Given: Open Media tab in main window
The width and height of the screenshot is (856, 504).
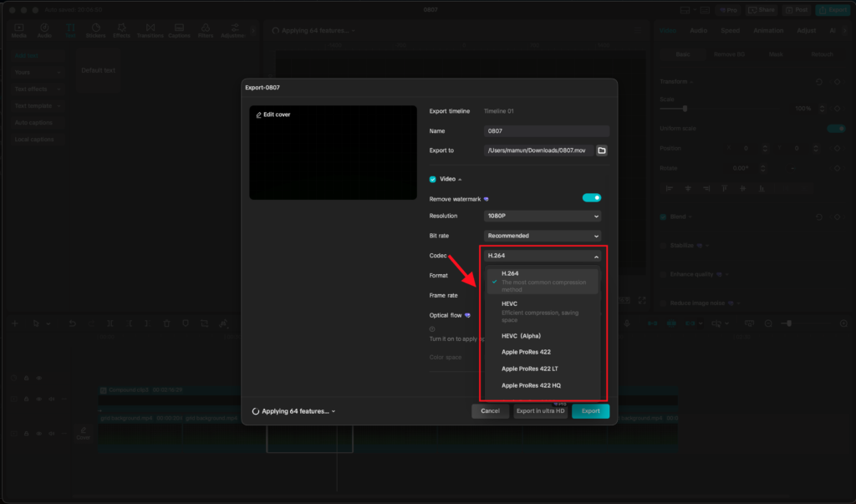Looking at the screenshot, I should coord(19,31).
